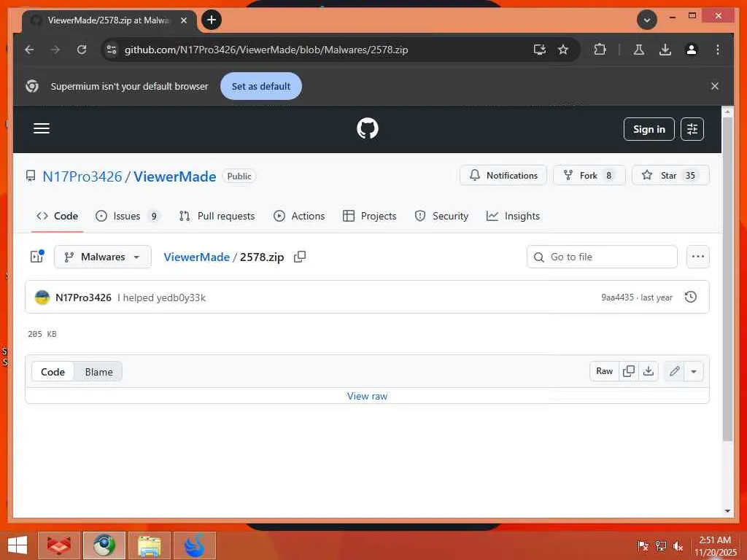Expand the tab search dropdown
This screenshot has height=560, width=747.
(647, 20)
